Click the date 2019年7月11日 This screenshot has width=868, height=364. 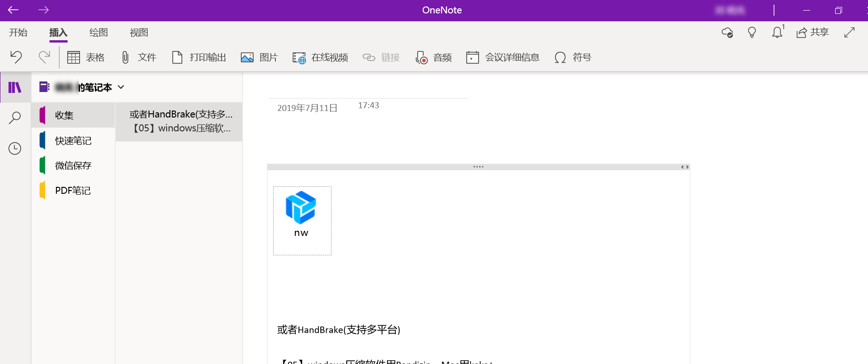[307, 108]
